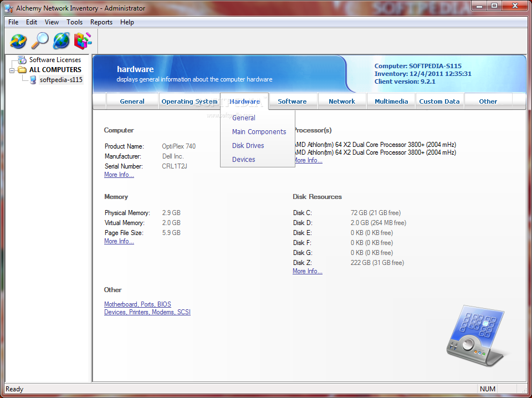
Task: Switch to the Operating System tab
Action: (x=190, y=101)
